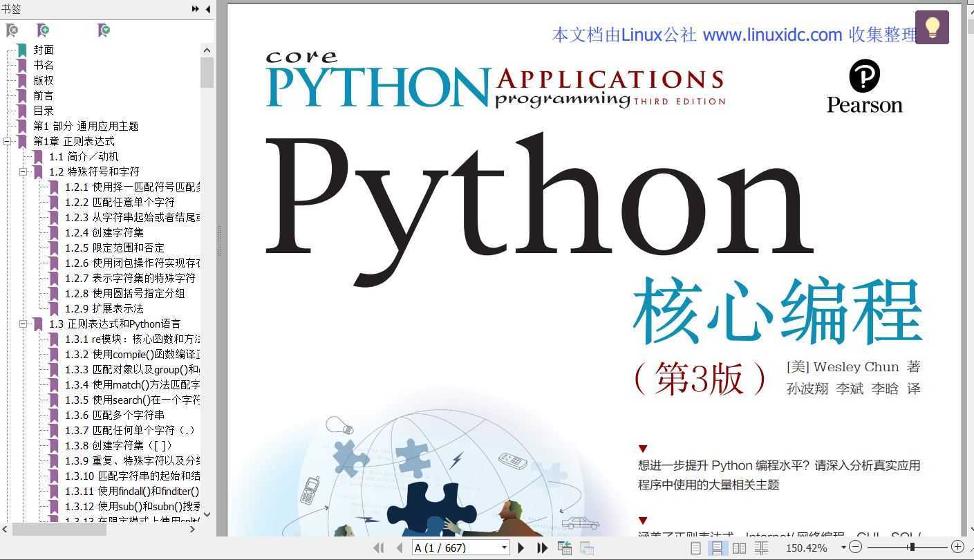Go to the 1.1 简介／动机 bookmark
Image resolution: width=974 pixels, height=560 pixels.
(x=84, y=156)
